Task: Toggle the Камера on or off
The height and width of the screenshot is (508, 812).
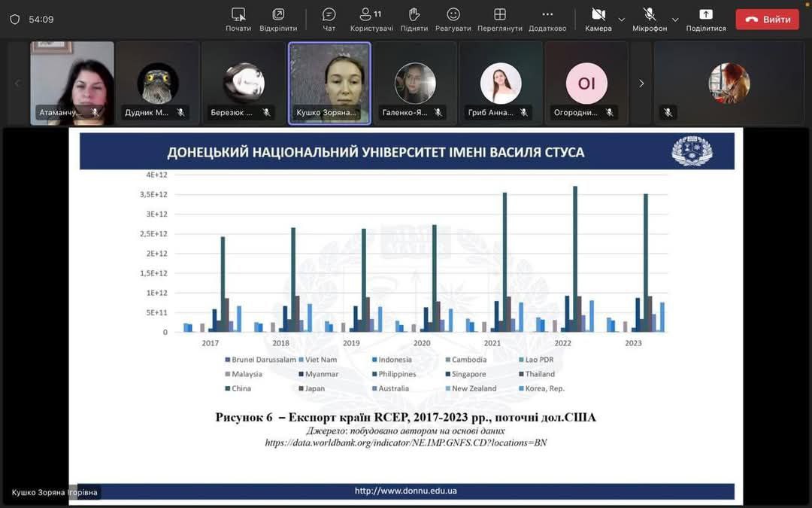Action: 598,20
